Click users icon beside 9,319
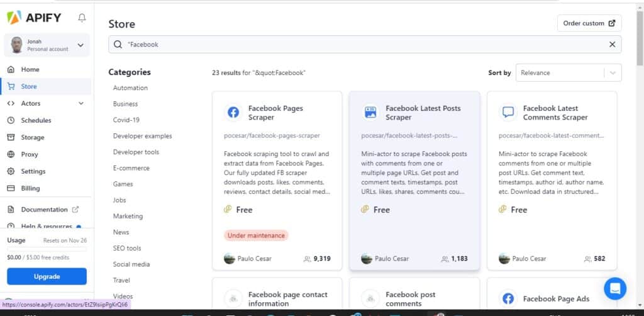This screenshot has width=644, height=316. [307, 259]
